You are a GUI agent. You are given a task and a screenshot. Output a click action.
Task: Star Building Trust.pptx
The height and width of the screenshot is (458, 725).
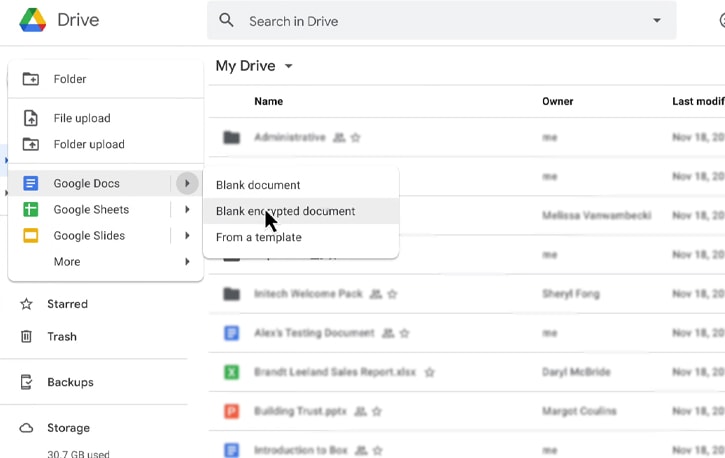click(x=377, y=411)
